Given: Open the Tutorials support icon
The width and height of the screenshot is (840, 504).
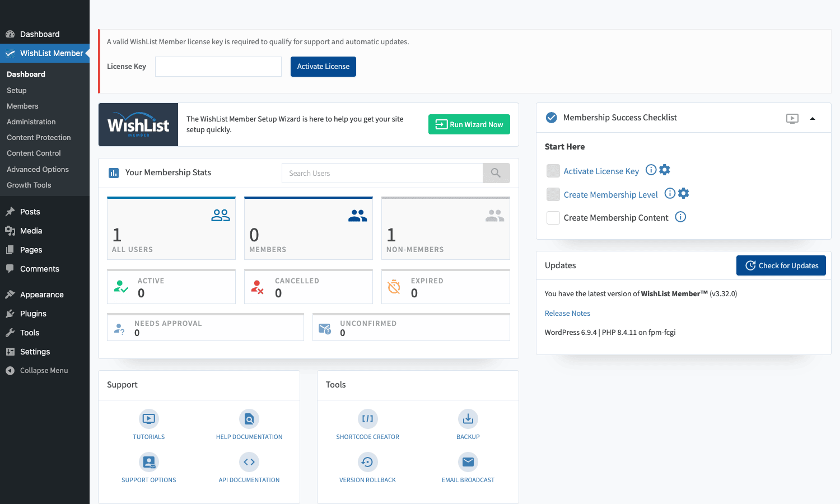Looking at the screenshot, I should pyautogui.click(x=149, y=419).
